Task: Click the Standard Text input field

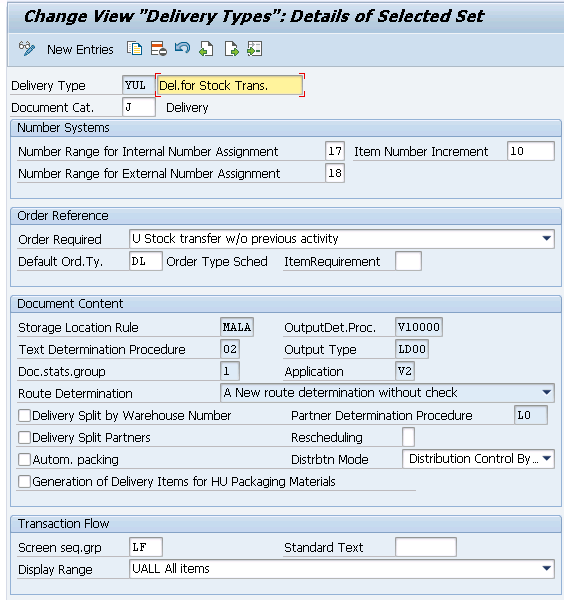Action: click(425, 547)
